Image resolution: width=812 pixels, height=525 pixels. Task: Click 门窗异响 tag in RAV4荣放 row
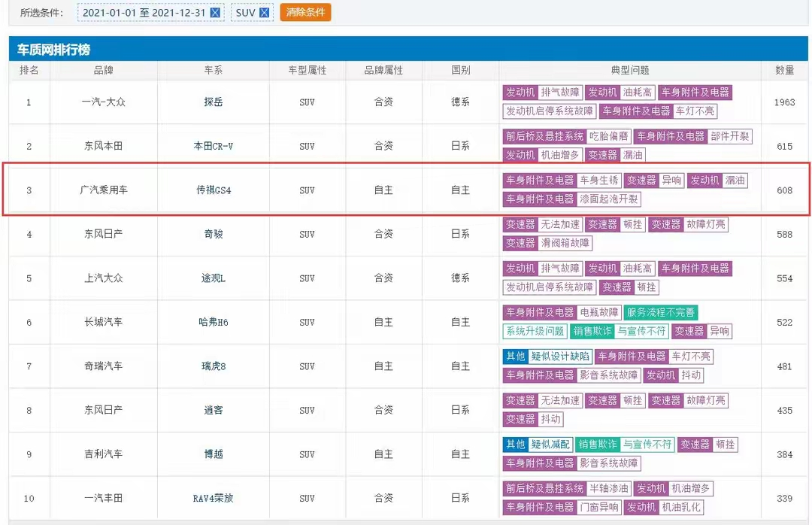(598, 508)
